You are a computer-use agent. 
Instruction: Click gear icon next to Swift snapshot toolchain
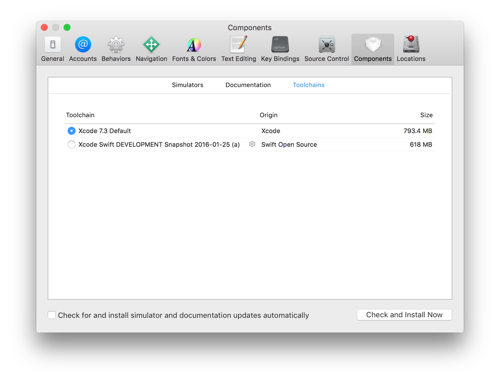(252, 144)
